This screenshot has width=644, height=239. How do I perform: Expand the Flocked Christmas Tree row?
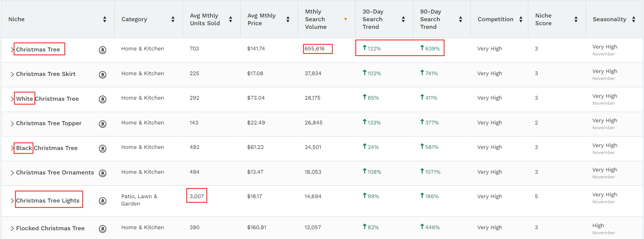12,229
